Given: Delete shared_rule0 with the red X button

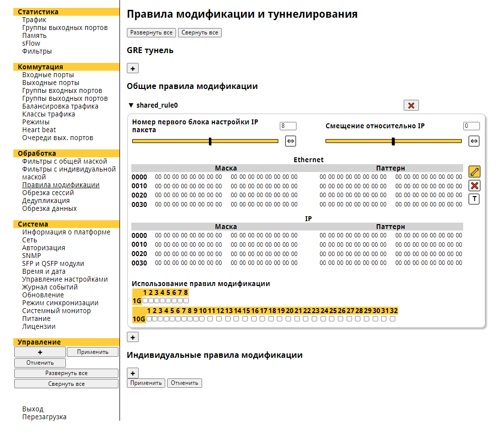Looking at the screenshot, I should pos(411,105).
